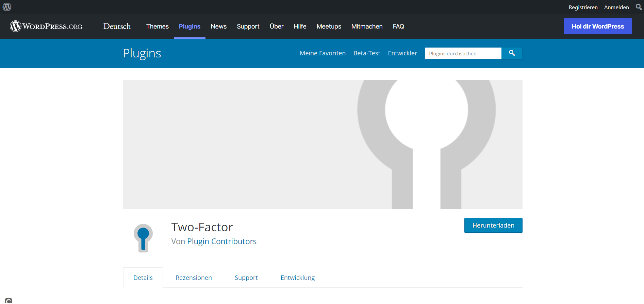Screen dimensions: 644x304
Task: Click the WordPress admin bar logo icon
Action: point(7,7)
